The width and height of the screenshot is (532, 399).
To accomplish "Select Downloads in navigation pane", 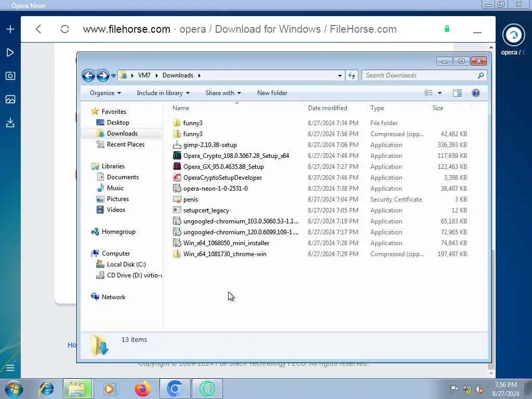I will point(122,134).
